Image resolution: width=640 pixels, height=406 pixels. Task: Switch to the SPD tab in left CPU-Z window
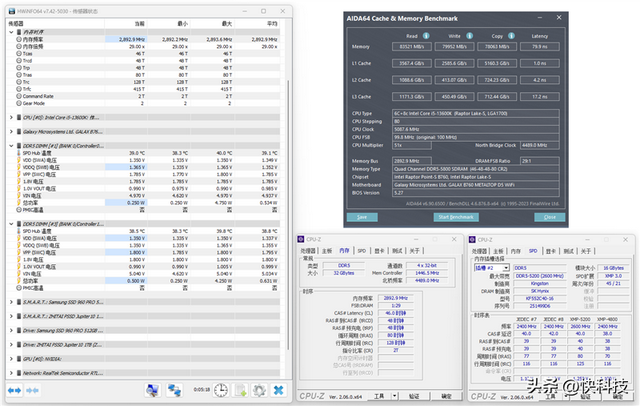point(361,251)
